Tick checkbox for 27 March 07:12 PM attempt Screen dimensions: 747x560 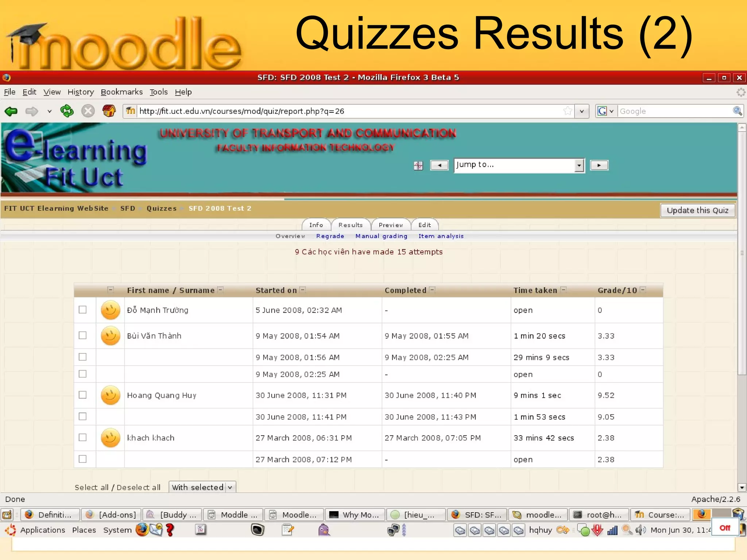(83, 459)
